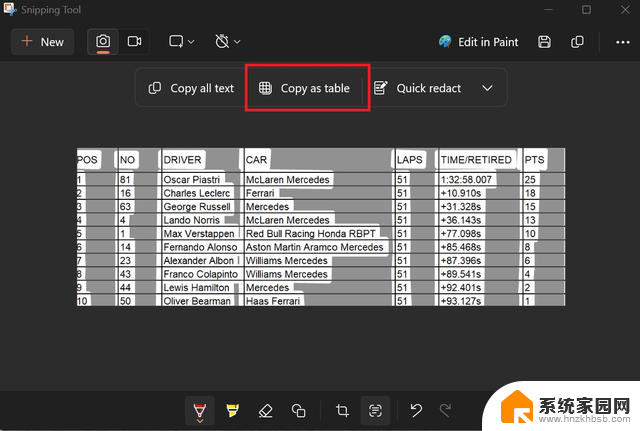Select the text Max Verstappen
640x431 pixels.
199,233
